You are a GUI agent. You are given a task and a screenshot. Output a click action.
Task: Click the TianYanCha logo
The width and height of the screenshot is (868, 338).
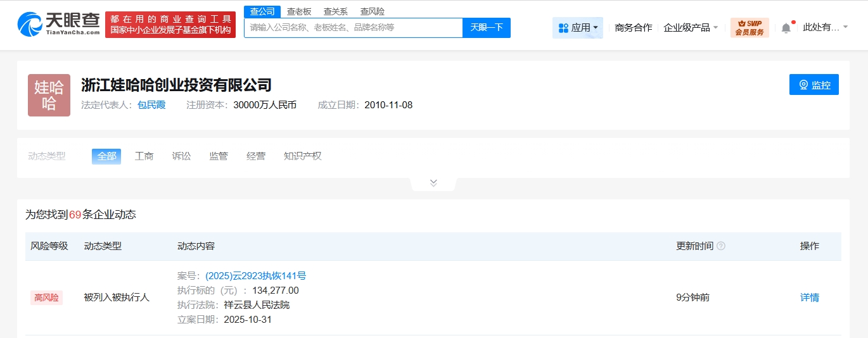click(x=58, y=24)
